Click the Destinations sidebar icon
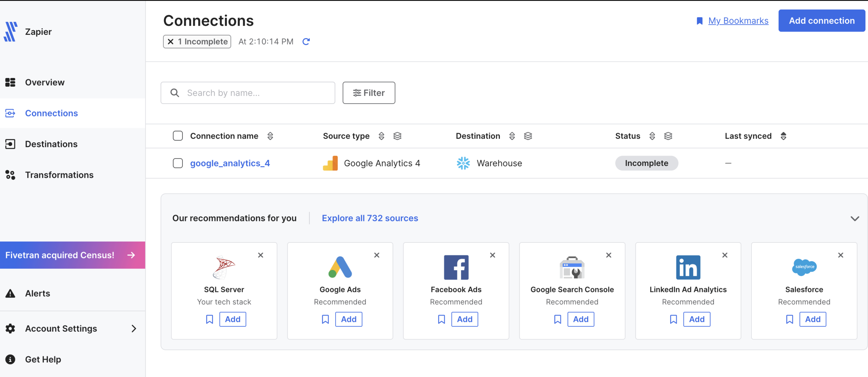This screenshot has width=868, height=377. 10,144
